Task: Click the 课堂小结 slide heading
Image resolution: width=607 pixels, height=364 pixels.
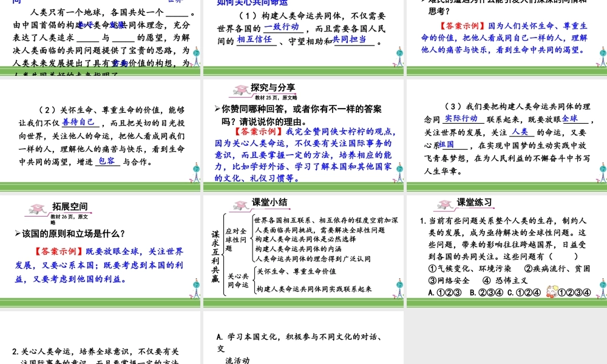Action: (270, 203)
